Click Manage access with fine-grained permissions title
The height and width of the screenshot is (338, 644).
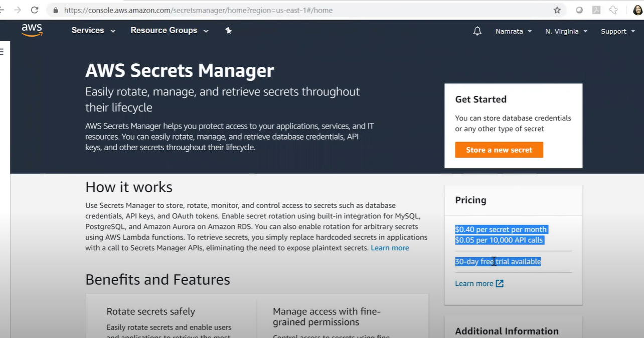point(327,316)
